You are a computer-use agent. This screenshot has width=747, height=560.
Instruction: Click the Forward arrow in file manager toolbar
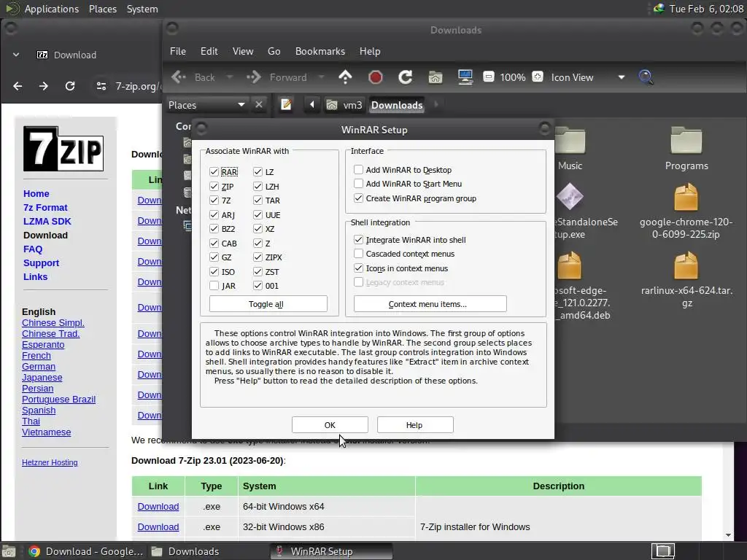[x=254, y=77]
